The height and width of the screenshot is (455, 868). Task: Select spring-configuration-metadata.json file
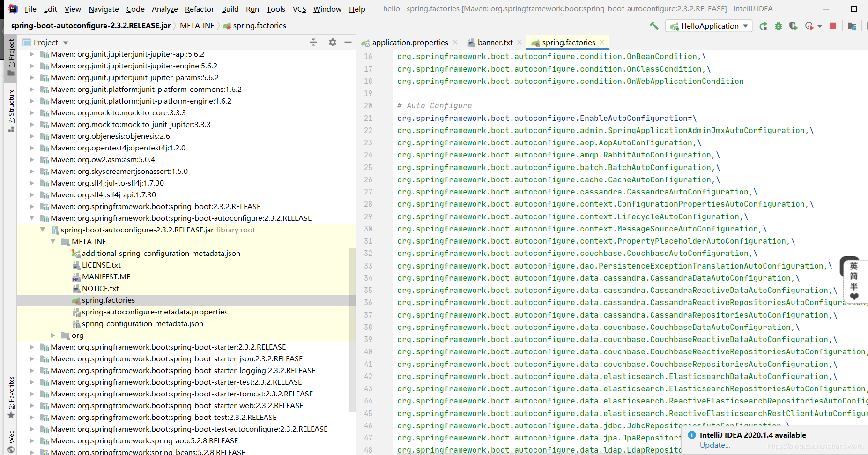click(x=142, y=323)
